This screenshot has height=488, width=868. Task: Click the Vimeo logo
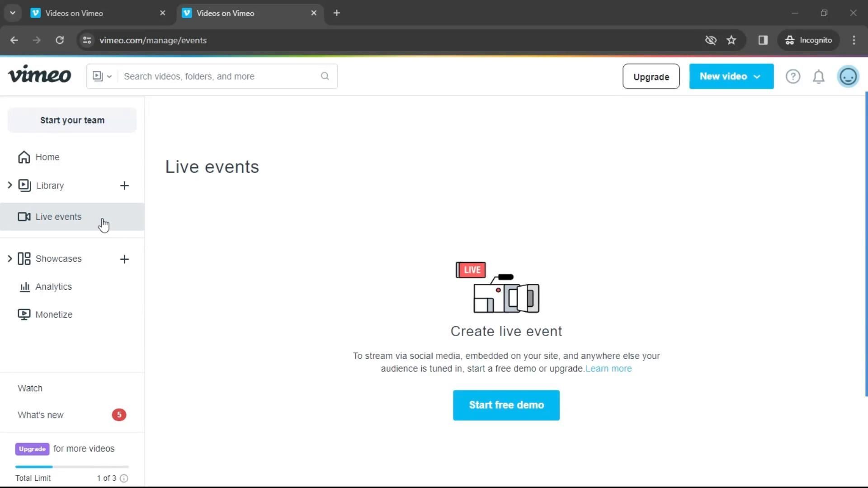[x=40, y=75]
